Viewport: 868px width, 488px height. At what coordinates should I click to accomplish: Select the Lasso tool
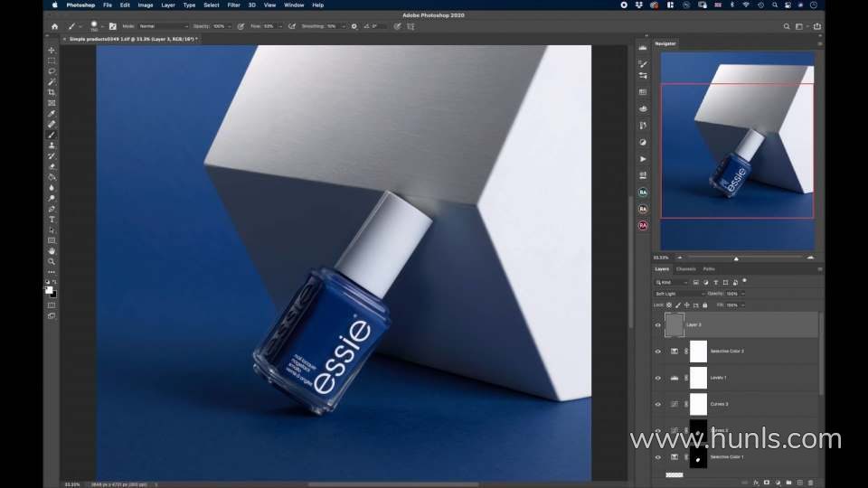click(x=52, y=70)
